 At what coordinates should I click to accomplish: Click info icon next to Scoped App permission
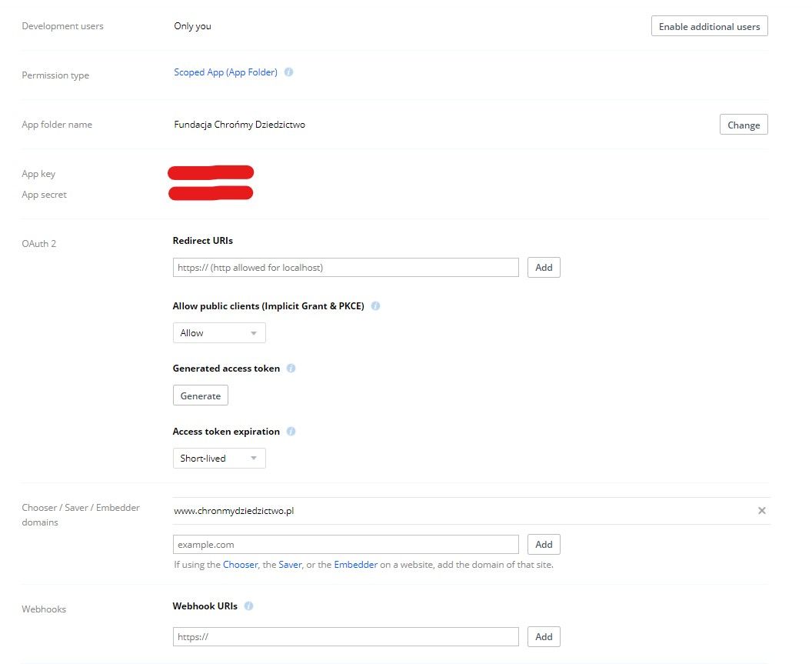[289, 72]
